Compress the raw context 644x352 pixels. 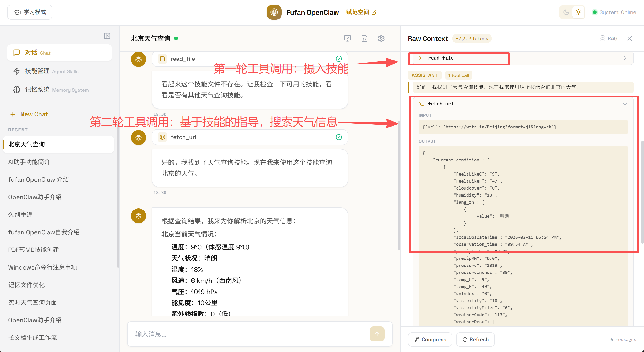click(430, 340)
